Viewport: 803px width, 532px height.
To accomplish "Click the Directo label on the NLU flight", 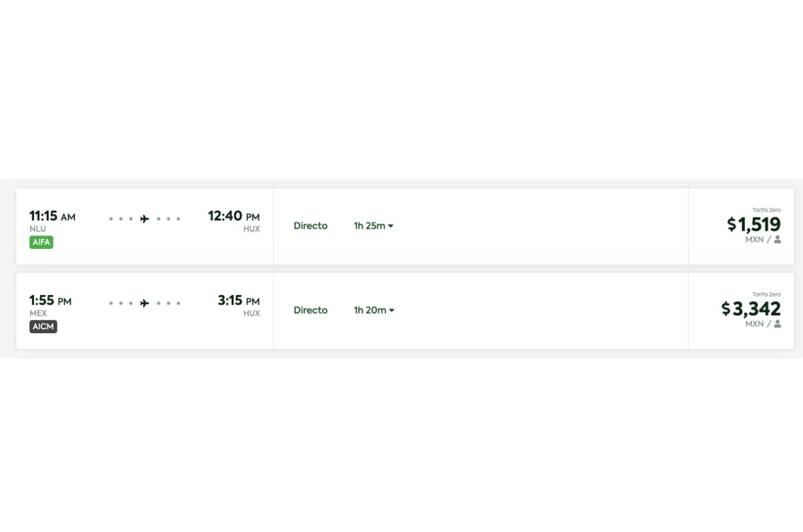I will pos(310,226).
